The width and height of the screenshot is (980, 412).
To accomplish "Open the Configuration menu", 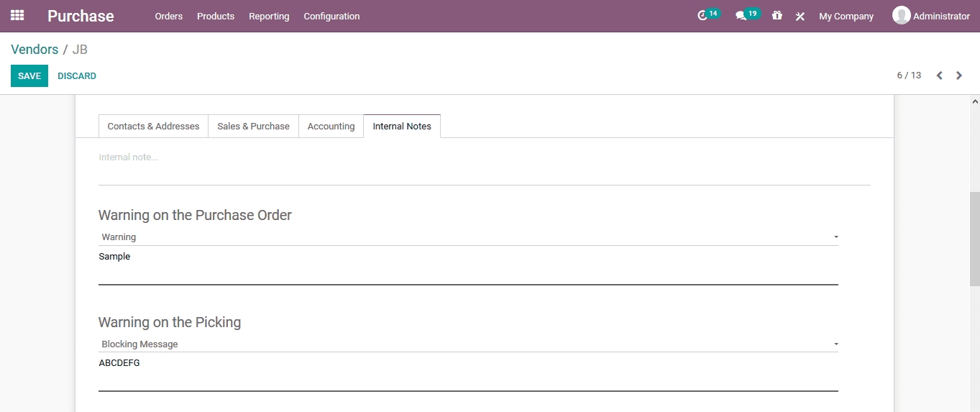I will tap(331, 16).
